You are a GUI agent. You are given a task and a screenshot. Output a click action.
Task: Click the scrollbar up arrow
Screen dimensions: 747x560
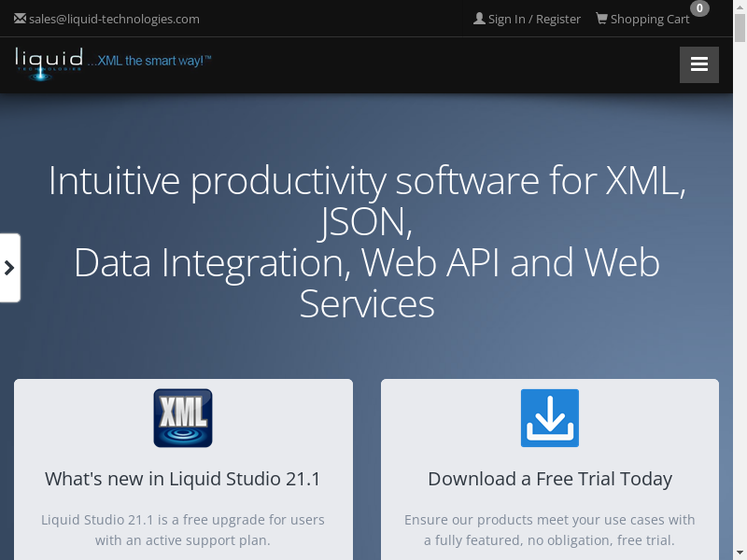(740, 6)
